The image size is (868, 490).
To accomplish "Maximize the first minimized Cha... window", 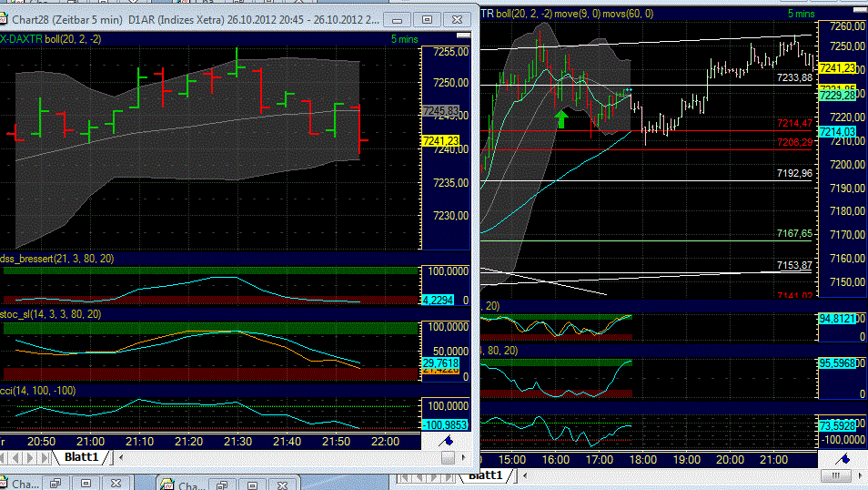I will (x=86, y=484).
